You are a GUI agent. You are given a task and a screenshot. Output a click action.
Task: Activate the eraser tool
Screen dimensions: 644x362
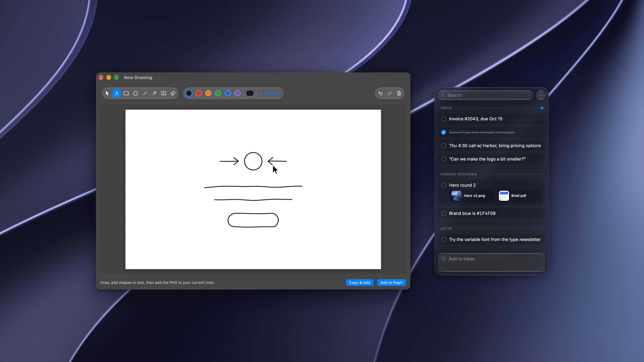pos(173,93)
